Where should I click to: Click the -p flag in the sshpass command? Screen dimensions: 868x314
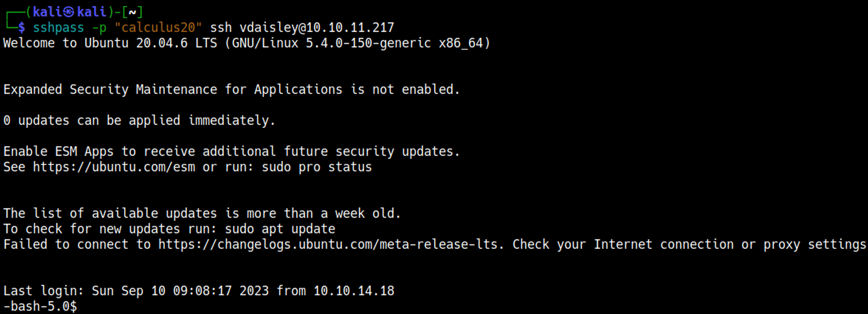coord(99,28)
